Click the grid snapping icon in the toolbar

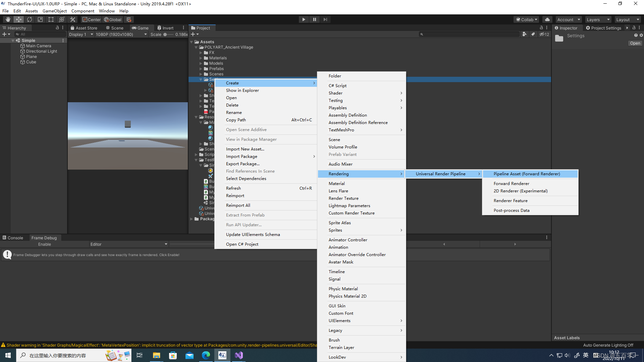[129, 19]
